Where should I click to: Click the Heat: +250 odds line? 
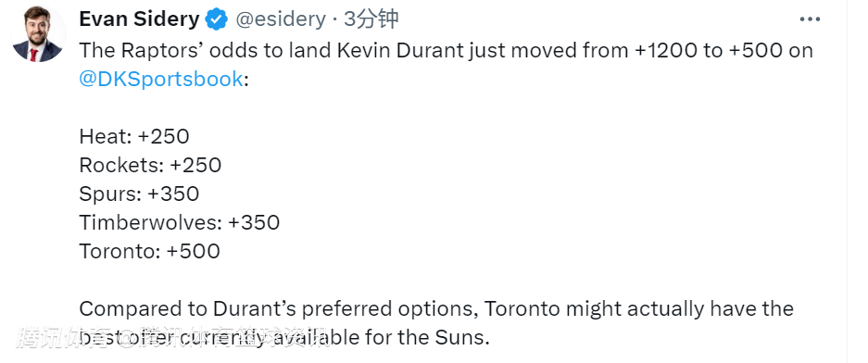click(x=134, y=136)
